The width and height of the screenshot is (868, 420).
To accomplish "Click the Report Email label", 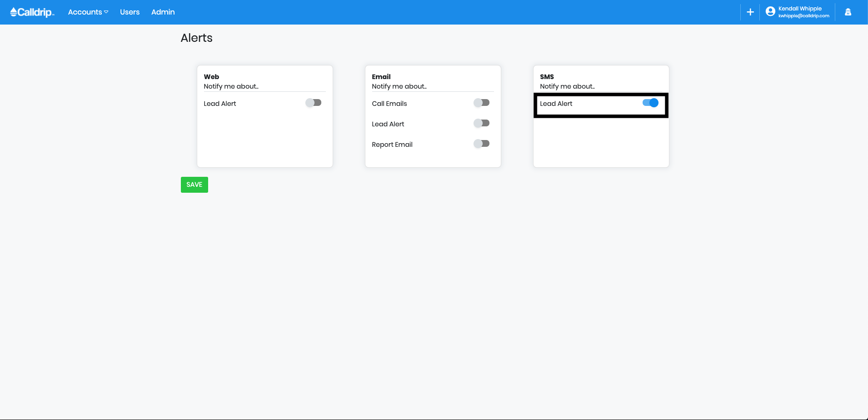I will (392, 145).
